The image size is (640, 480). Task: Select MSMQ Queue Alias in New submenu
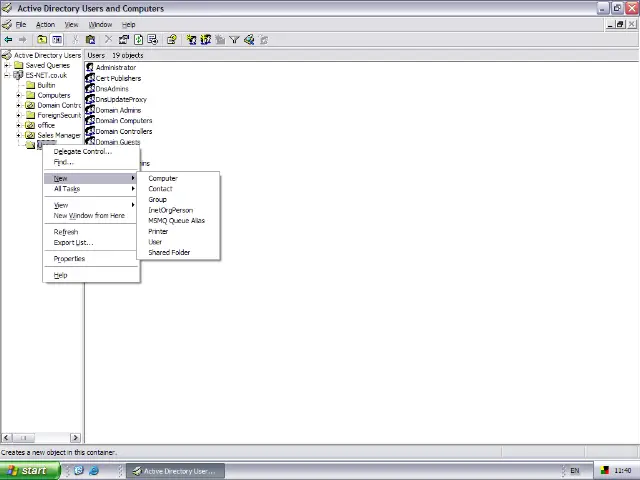(x=178, y=220)
